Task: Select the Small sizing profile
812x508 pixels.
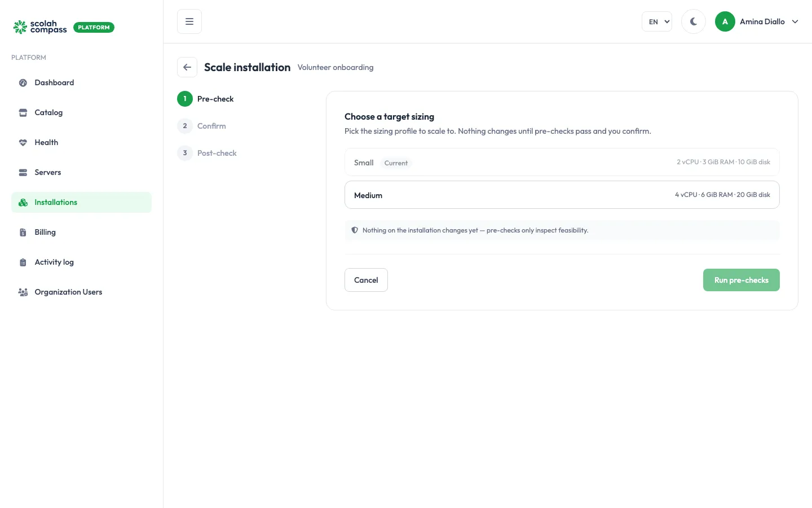Action: (562, 162)
